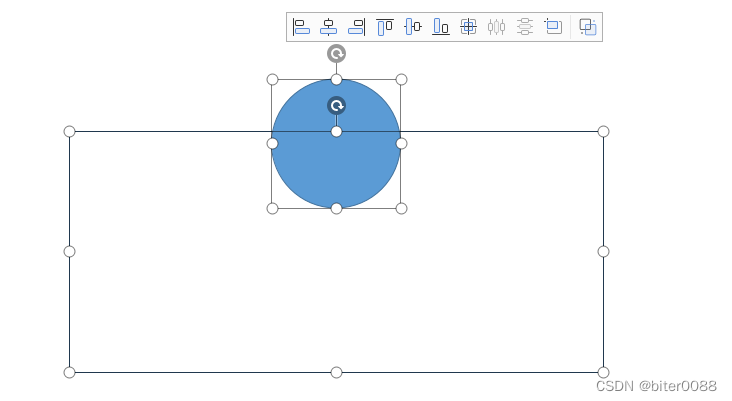Click the circle's bottom-center selection handle
This screenshot has width=732, height=401.
pos(336,208)
